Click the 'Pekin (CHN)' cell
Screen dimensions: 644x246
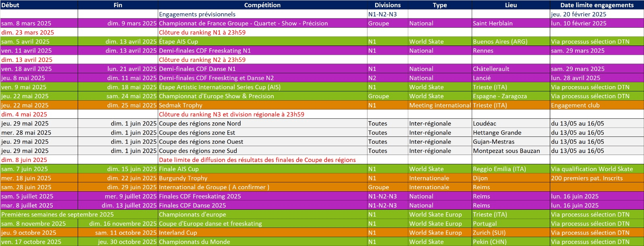511,242
